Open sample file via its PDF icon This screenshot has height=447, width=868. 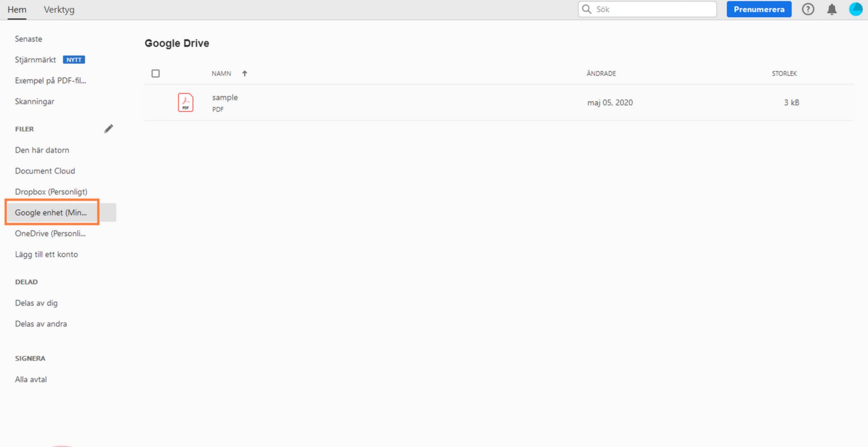click(185, 102)
